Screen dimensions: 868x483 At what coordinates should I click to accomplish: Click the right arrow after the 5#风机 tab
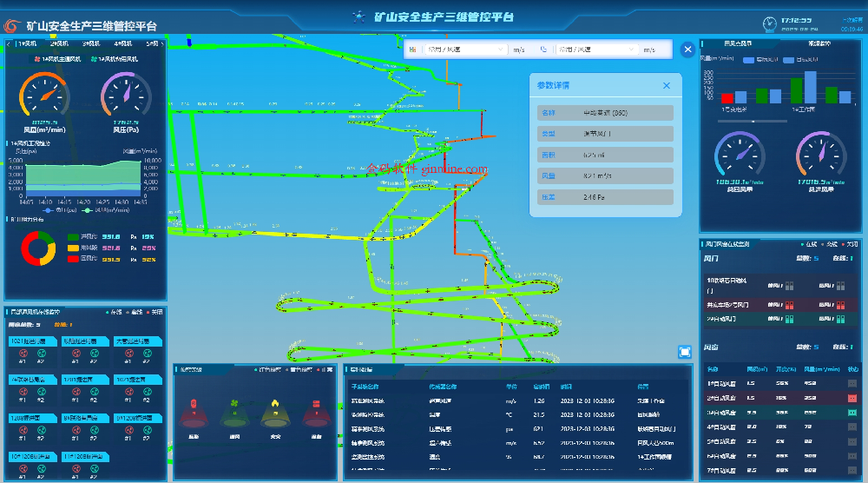click(162, 43)
